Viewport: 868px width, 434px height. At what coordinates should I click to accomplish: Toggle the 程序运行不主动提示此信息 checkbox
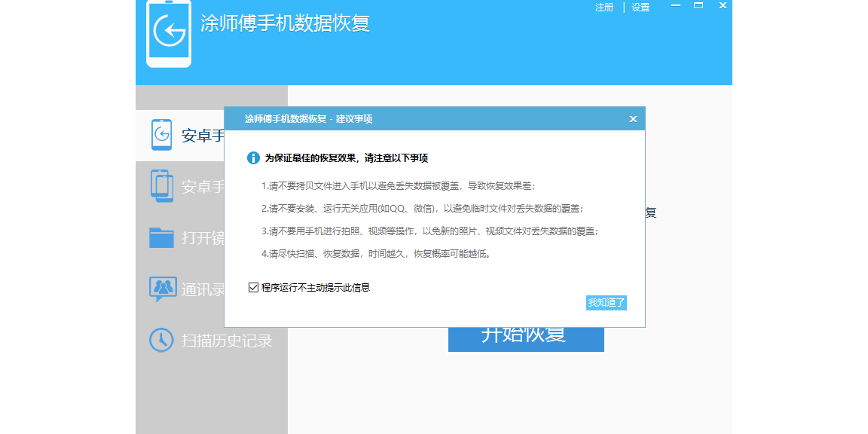(x=253, y=287)
